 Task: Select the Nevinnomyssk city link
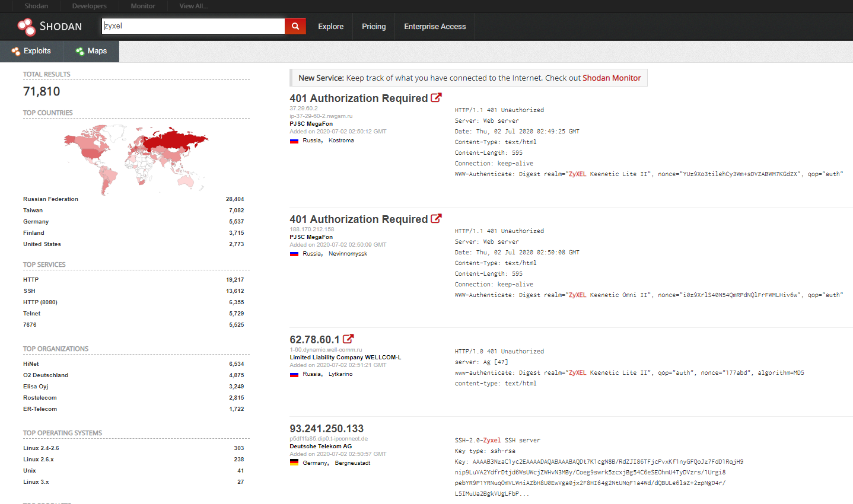point(348,254)
